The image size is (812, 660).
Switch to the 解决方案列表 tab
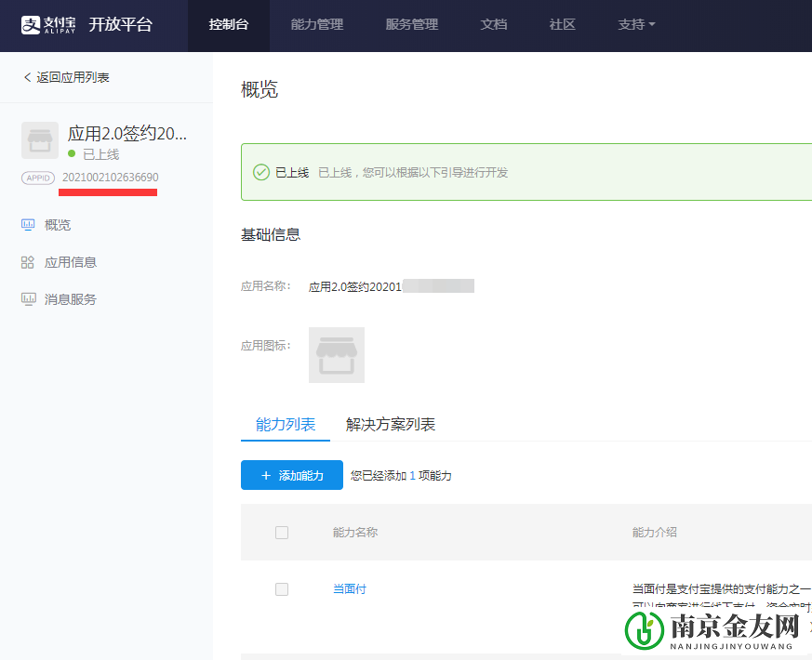tap(391, 423)
